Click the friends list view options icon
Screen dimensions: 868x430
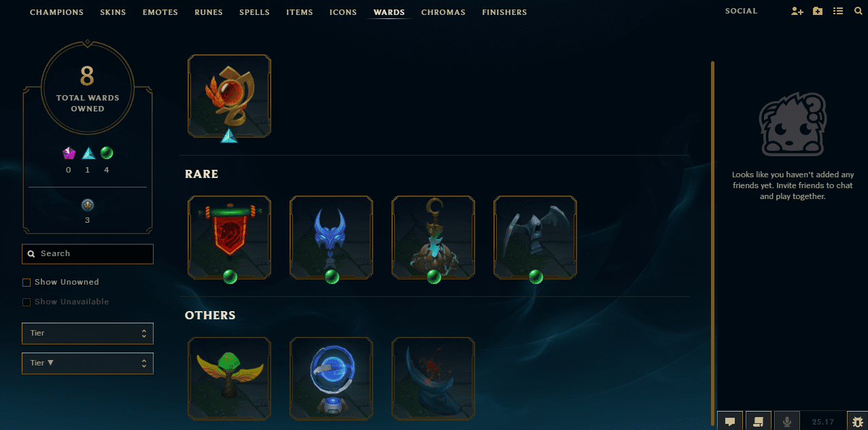pos(838,12)
